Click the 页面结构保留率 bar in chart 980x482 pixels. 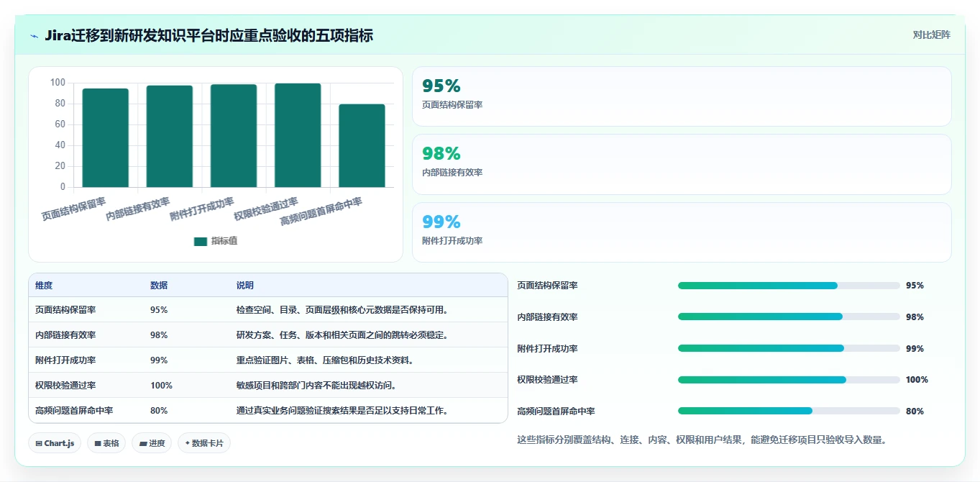click(x=105, y=138)
